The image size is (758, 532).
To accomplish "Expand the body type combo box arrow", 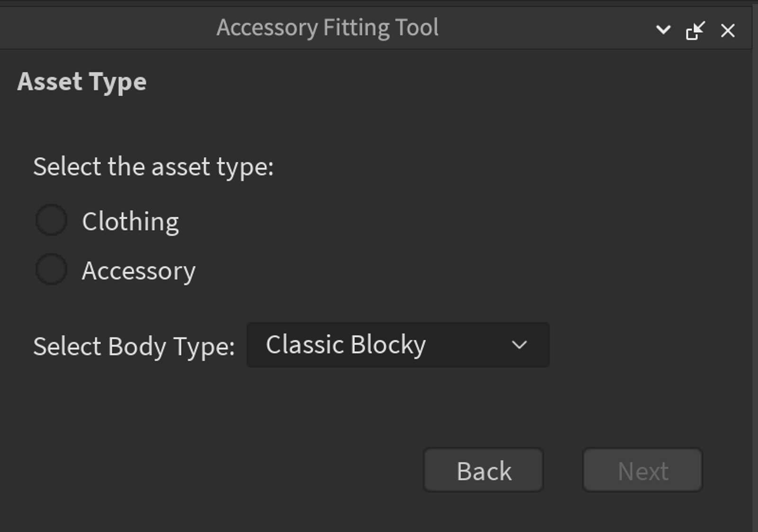I will (520, 345).
